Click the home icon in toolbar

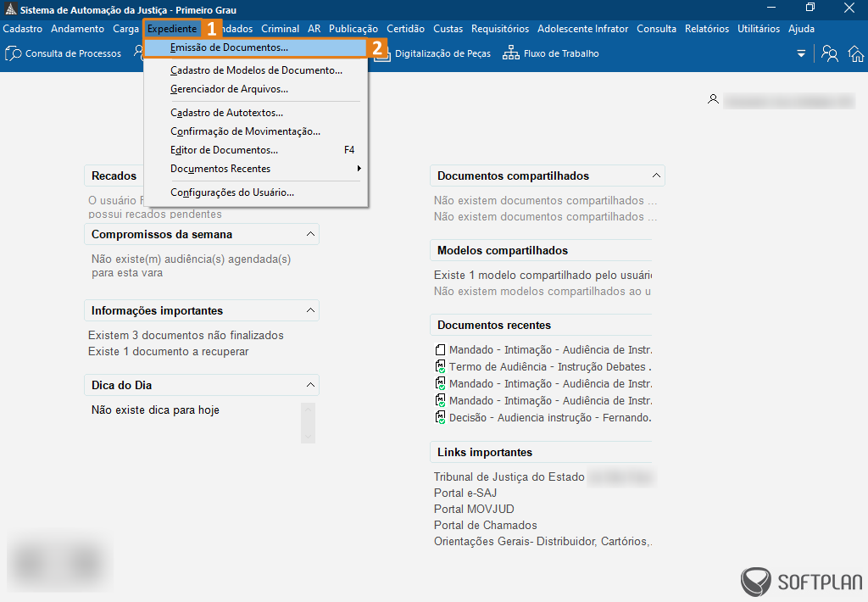[856, 54]
